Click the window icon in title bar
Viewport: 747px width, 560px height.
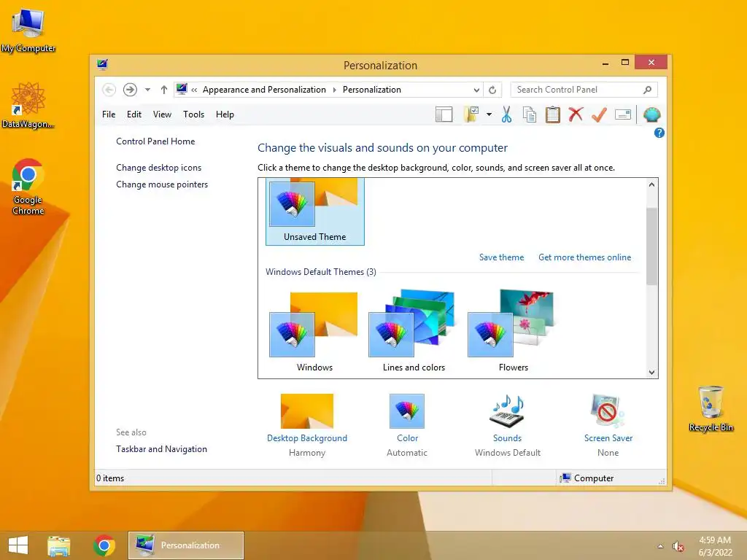point(102,64)
